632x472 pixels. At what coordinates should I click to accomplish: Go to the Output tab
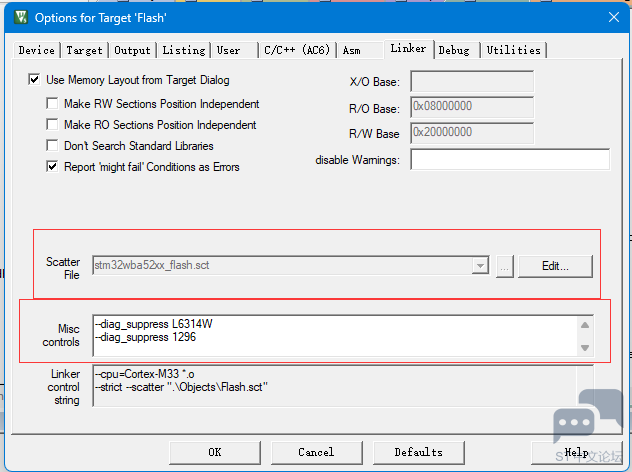point(132,50)
